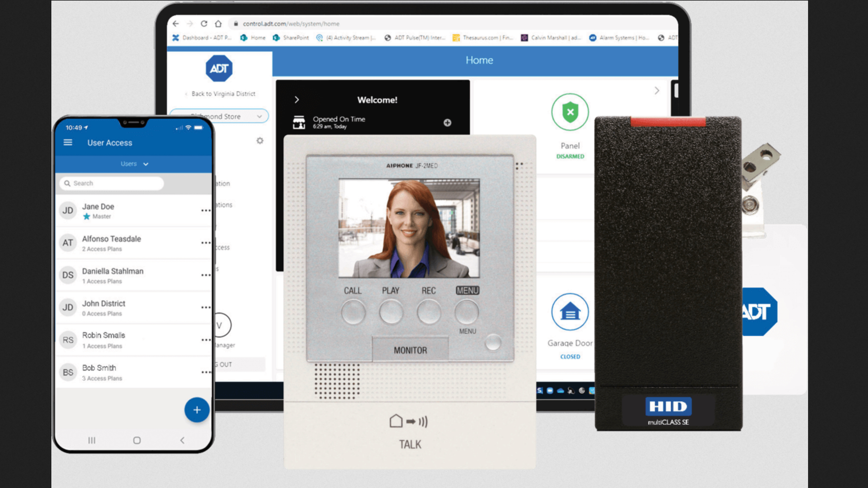Image resolution: width=868 pixels, height=488 pixels.
Task: Click the blue add user plus button
Action: click(197, 410)
